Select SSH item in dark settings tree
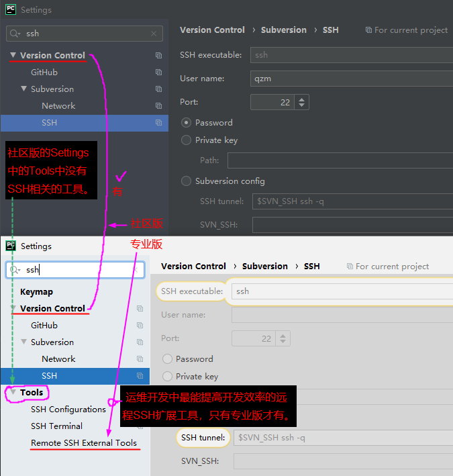Image resolution: width=453 pixels, height=476 pixels. [85, 123]
